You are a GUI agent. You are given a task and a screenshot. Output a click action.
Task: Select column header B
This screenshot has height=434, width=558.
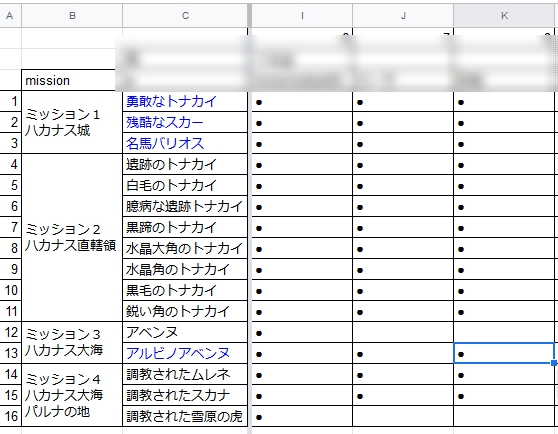coord(72,16)
